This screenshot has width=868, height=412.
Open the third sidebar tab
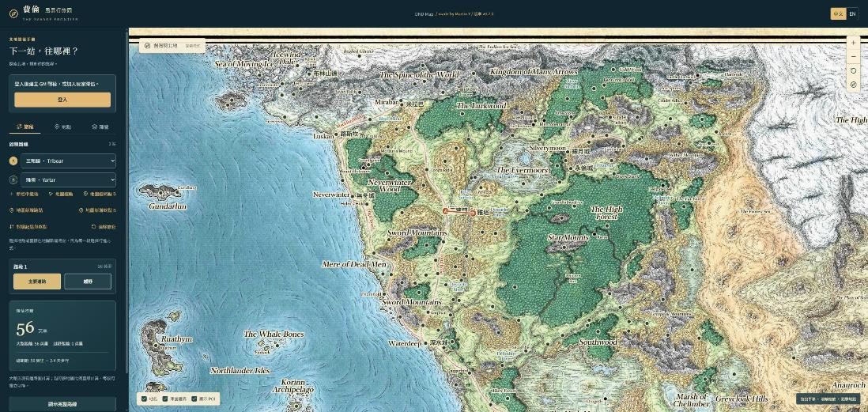click(x=100, y=127)
